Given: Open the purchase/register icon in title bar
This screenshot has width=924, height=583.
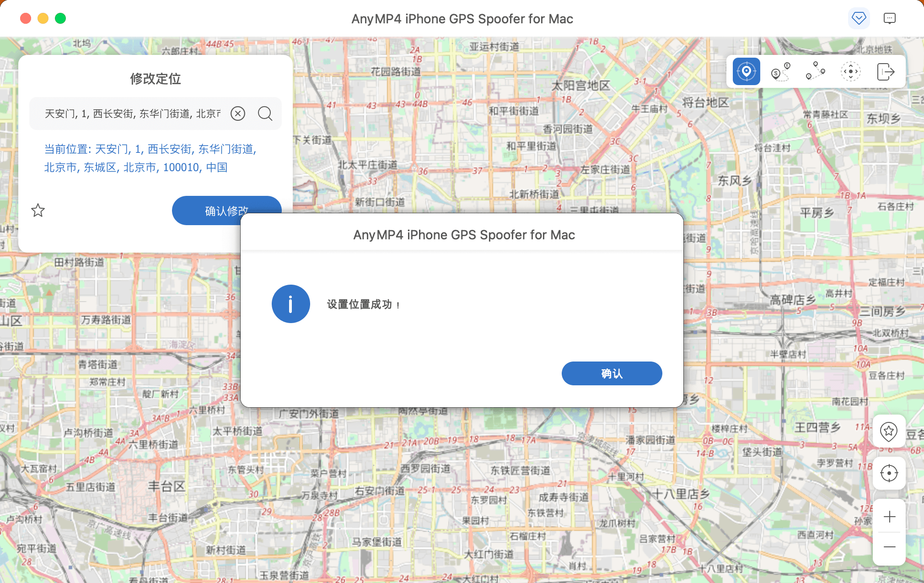Looking at the screenshot, I should (x=859, y=18).
